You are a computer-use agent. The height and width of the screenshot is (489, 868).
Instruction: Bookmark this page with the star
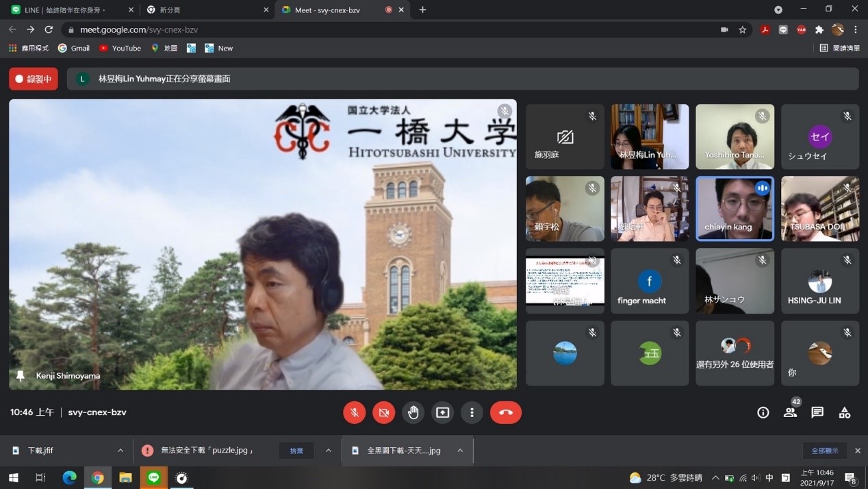click(742, 29)
